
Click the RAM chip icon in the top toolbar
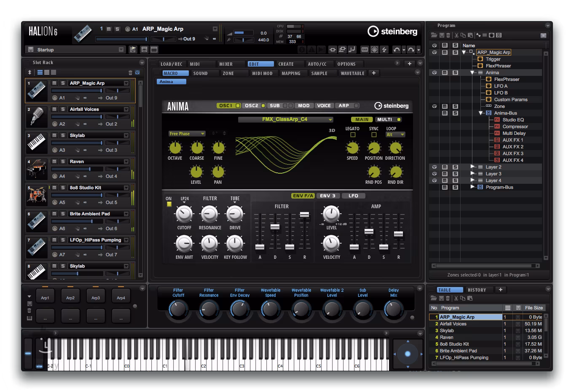point(365,50)
